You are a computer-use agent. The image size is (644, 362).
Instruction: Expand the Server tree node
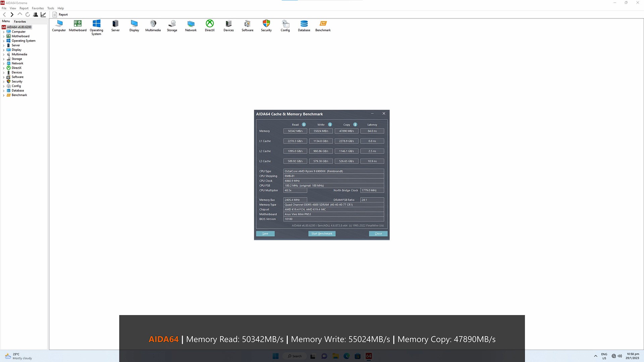coord(4,45)
